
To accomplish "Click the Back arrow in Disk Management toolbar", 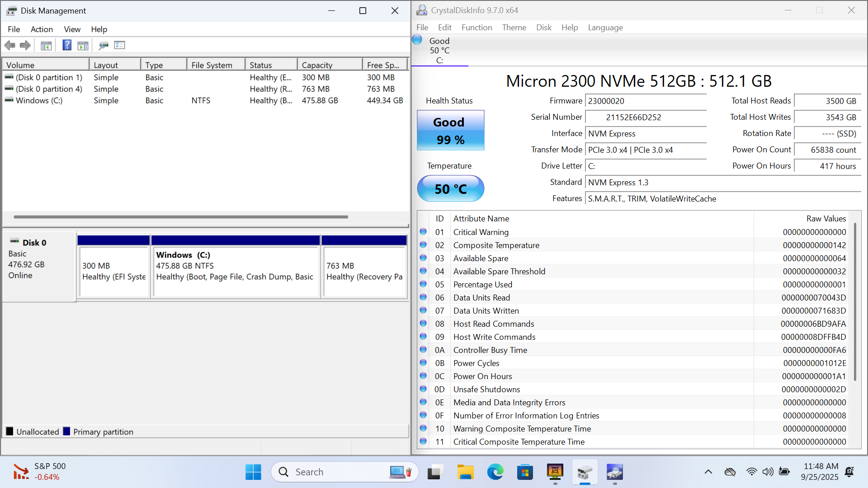I will click(9, 45).
